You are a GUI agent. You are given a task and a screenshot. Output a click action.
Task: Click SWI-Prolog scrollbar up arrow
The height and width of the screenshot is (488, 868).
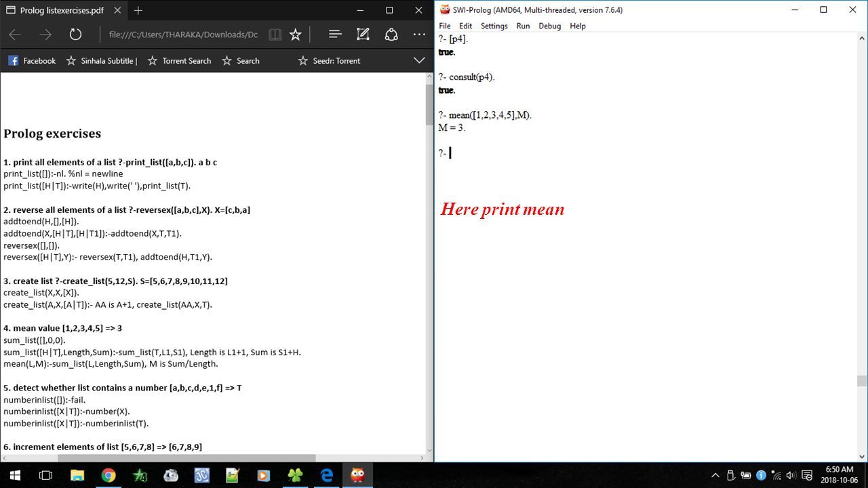[862, 39]
